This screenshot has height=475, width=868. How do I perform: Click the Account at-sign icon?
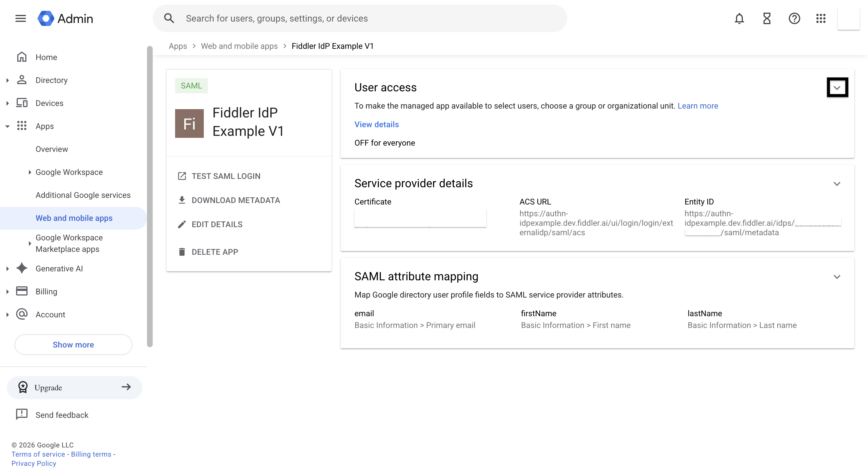tap(22, 314)
